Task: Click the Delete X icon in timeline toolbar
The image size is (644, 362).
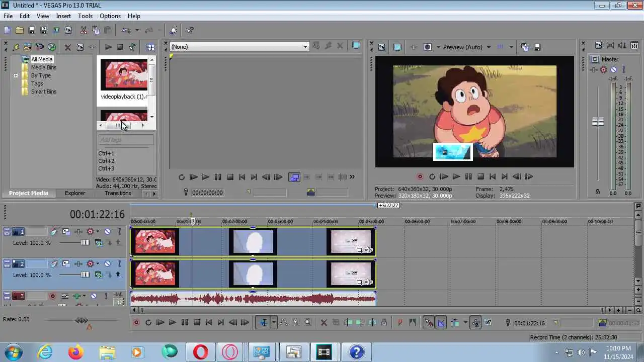Action: [324, 323]
